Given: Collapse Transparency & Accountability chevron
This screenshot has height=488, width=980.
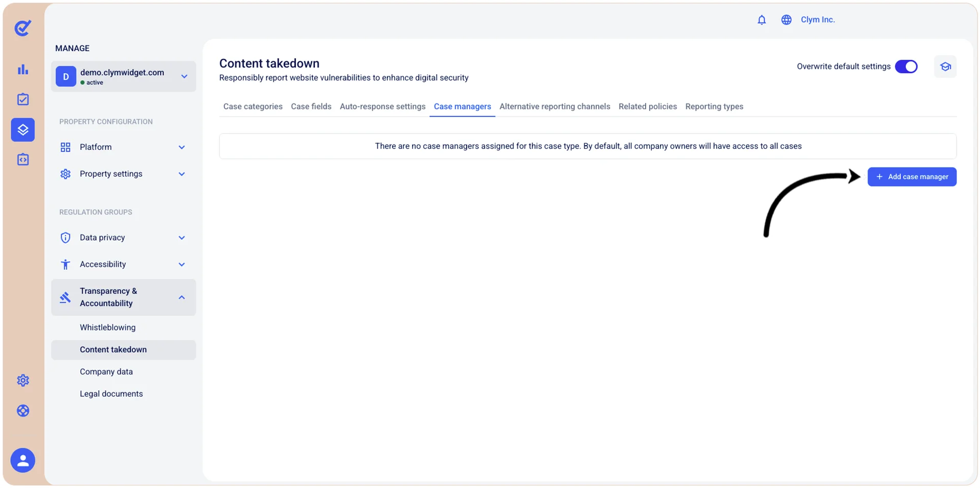Looking at the screenshot, I should [x=181, y=297].
